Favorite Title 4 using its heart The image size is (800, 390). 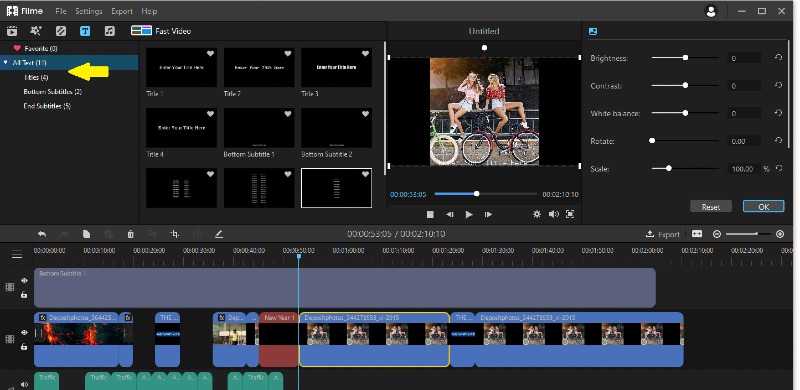[x=210, y=114]
